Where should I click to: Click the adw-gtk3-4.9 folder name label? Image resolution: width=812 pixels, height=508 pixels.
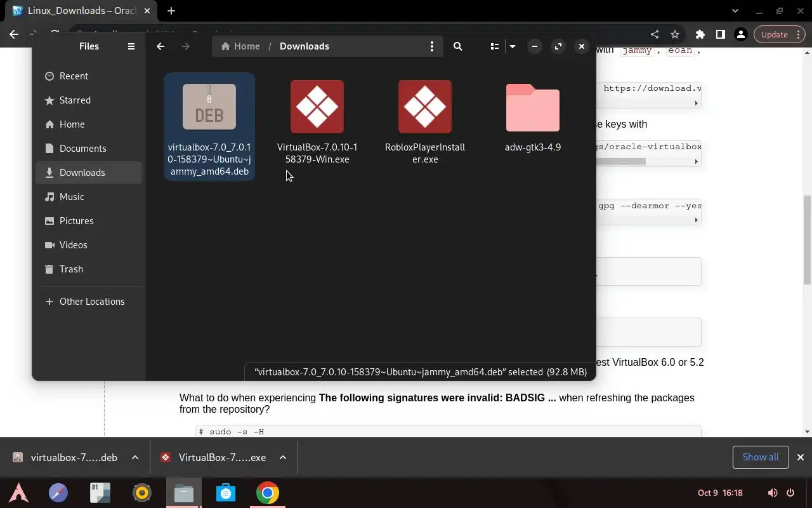(x=533, y=147)
